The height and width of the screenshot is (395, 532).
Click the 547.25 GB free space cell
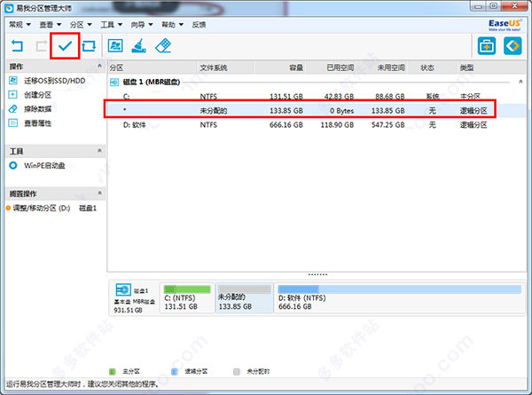[x=387, y=124]
